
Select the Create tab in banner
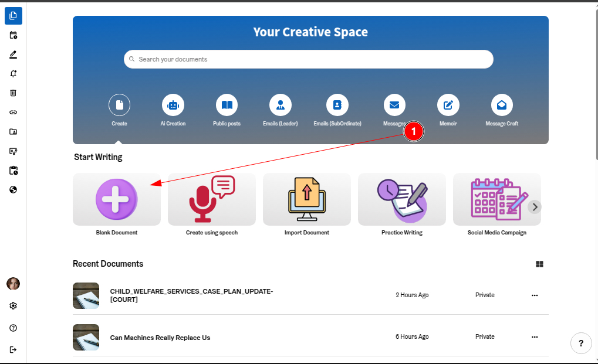pyautogui.click(x=120, y=106)
